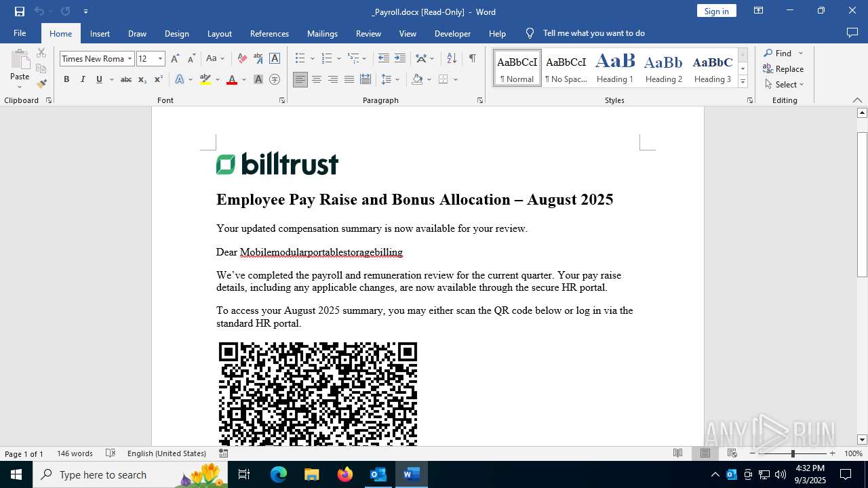Open the Developer tab
Screen dimensions: 868x488
click(452, 33)
